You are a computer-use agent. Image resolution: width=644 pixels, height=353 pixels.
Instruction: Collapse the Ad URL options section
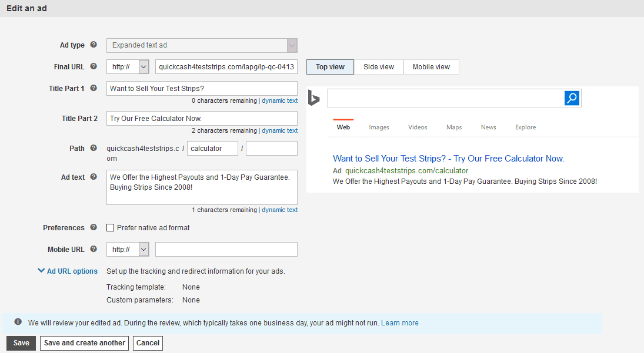[x=68, y=271]
